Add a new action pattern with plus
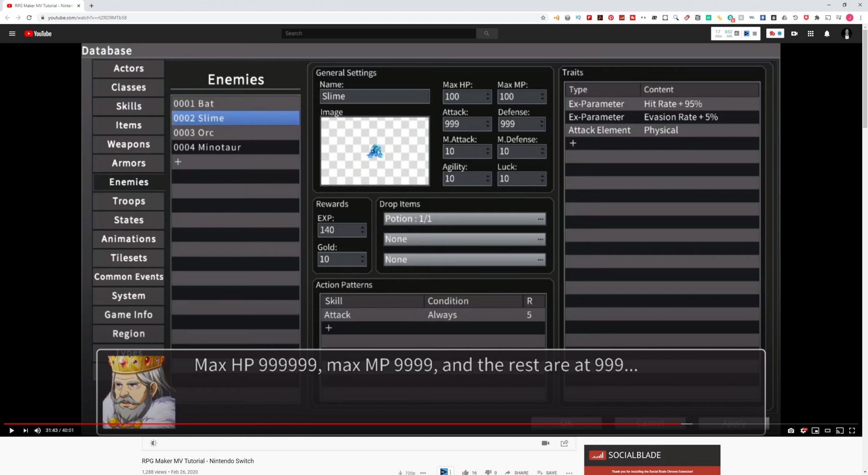 (x=433, y=328)
